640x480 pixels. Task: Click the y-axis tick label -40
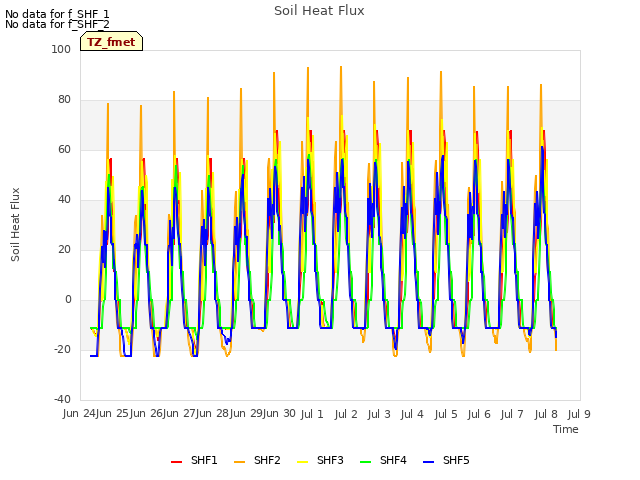(x=62, y=399)
